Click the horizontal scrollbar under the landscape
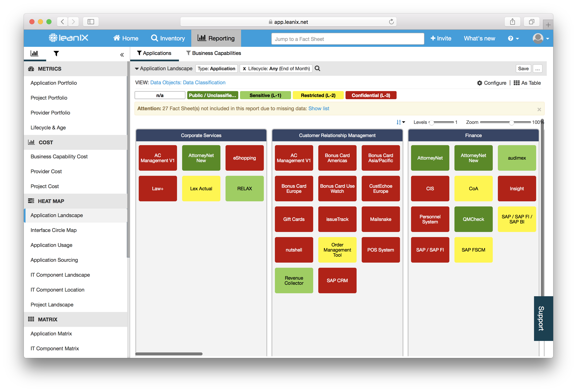 click(169, 354)
